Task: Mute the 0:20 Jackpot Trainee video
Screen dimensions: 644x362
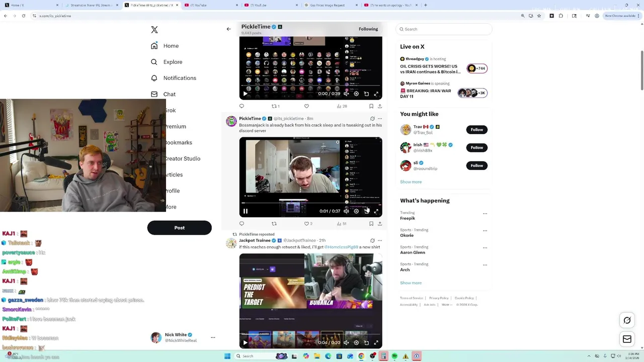Action: click(346, 343)
